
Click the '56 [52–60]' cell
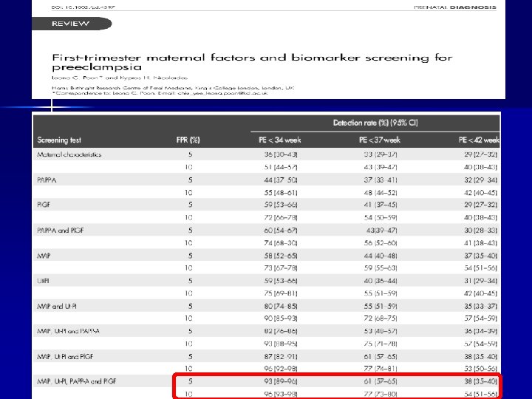pos(381,243)
